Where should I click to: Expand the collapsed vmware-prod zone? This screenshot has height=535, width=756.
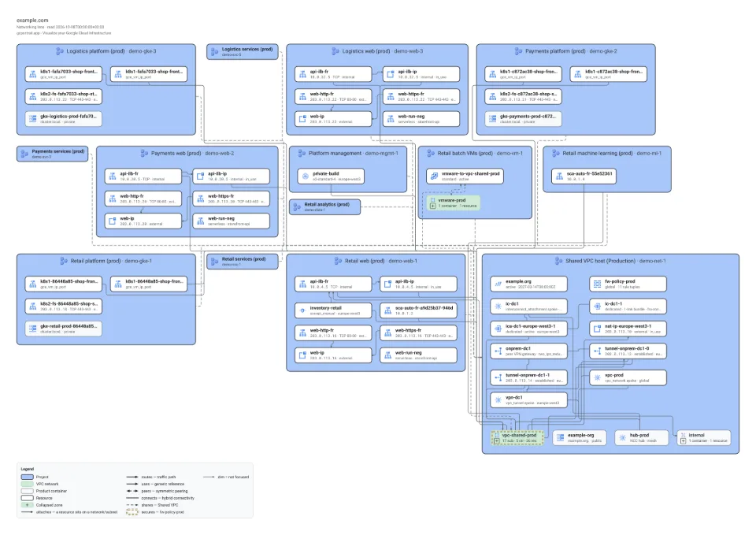coord(432,206)
